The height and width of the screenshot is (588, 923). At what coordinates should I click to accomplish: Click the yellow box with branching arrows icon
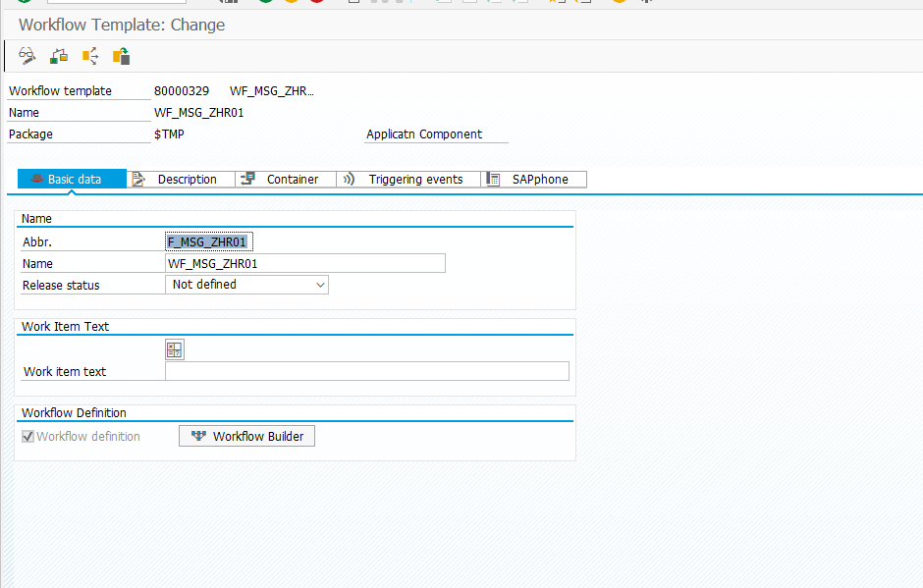[90, 56]
